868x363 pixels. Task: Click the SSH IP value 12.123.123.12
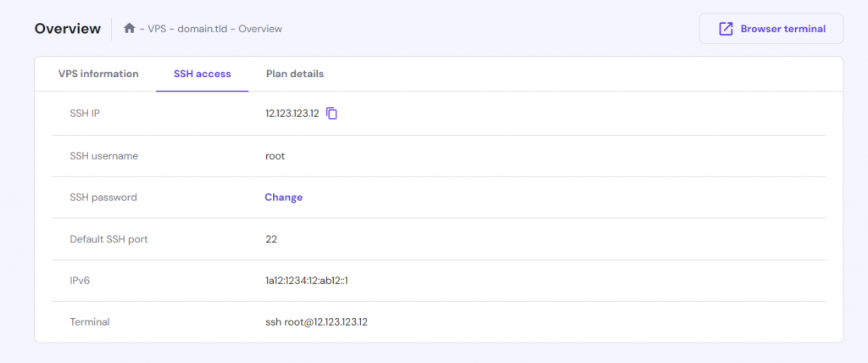(292, 114)
